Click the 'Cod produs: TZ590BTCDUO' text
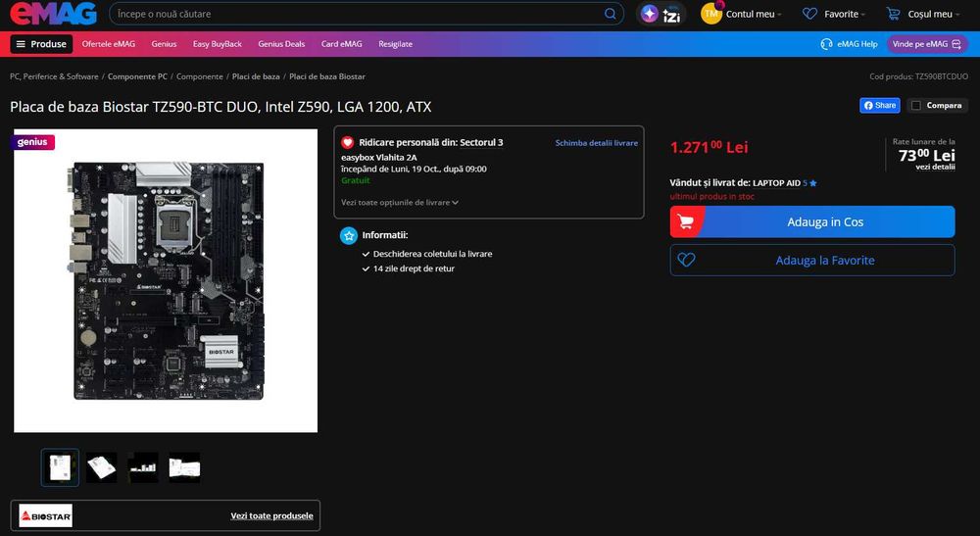 [x=919, y=76]
